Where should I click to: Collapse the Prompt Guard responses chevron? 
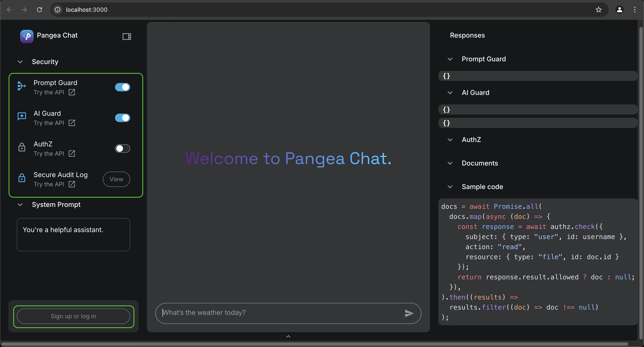(450, 59)
